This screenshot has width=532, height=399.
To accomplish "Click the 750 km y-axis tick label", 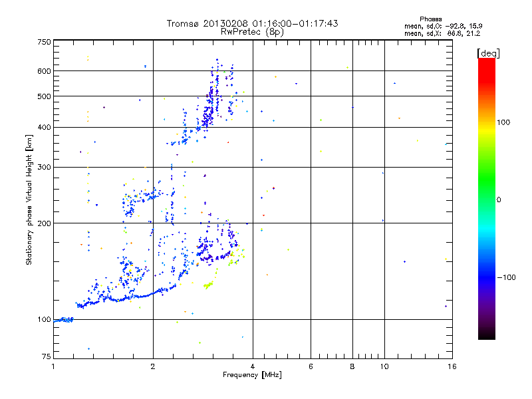I will click(44, 42).
